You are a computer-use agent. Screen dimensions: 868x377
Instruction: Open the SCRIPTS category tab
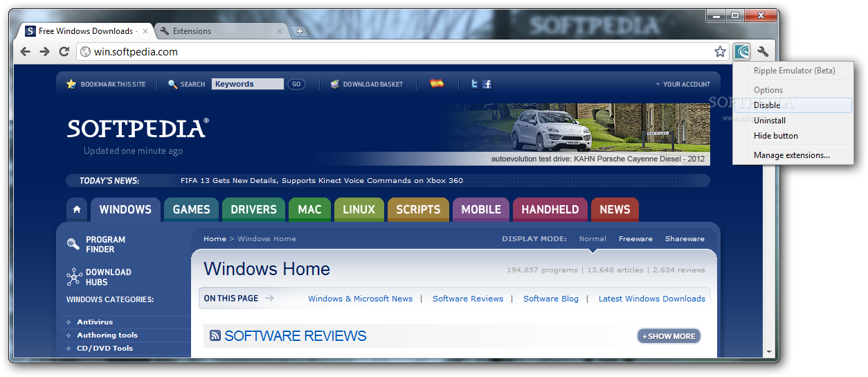tap(418, 209)
